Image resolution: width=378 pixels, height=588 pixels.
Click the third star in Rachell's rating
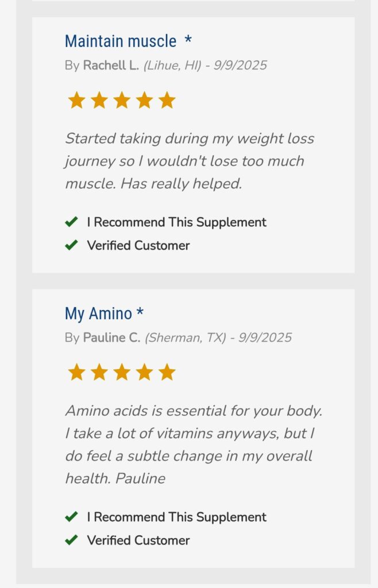(122, 100)
